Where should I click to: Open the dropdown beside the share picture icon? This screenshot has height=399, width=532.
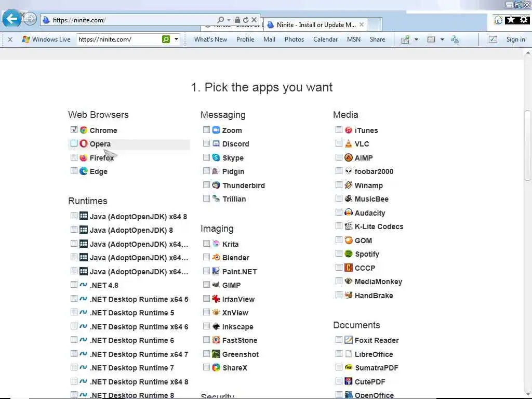click(416, 39)
